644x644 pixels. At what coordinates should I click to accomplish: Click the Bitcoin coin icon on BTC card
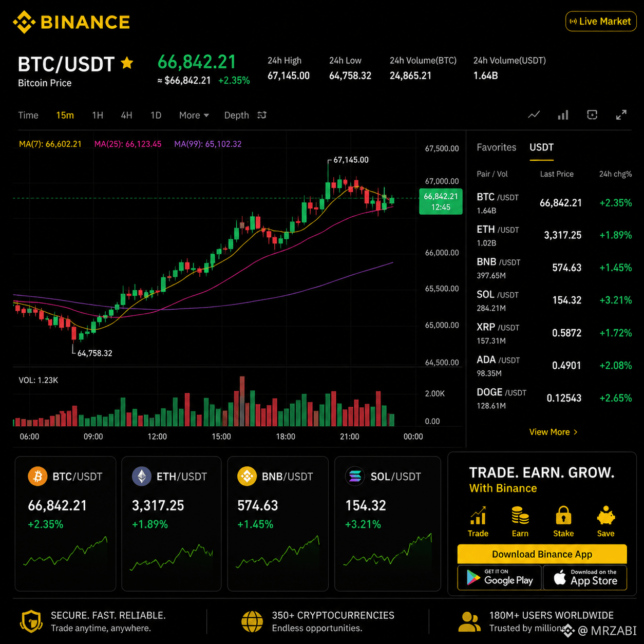[37, 477]
